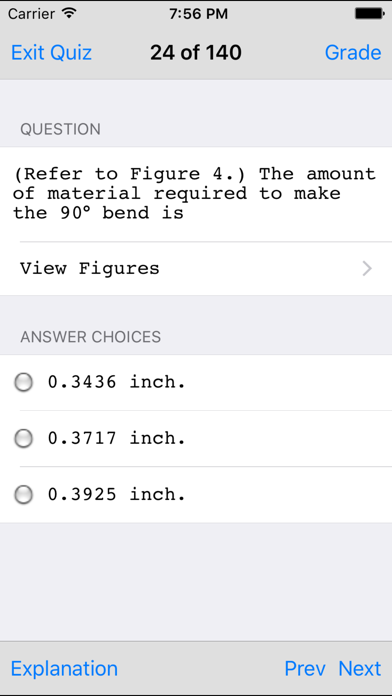392x696 pixels.
Task: Tap the Carrier label in status bar
Action: click(x=33, y=14)
